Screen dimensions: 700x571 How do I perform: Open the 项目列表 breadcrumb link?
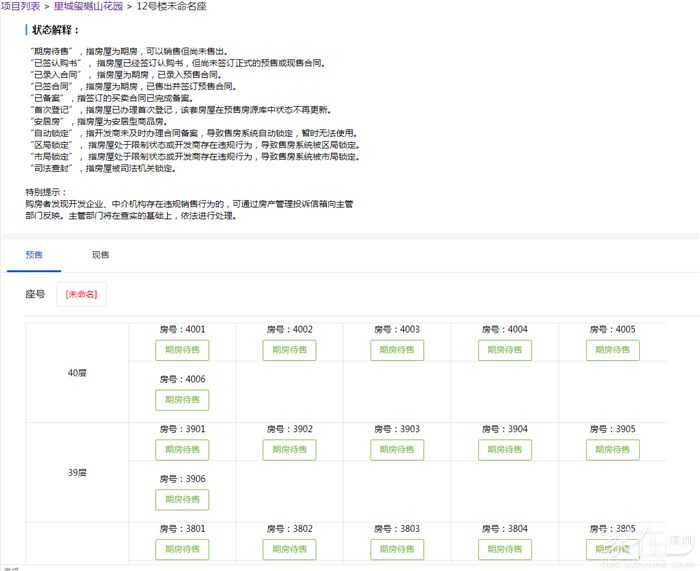point(20,6)
